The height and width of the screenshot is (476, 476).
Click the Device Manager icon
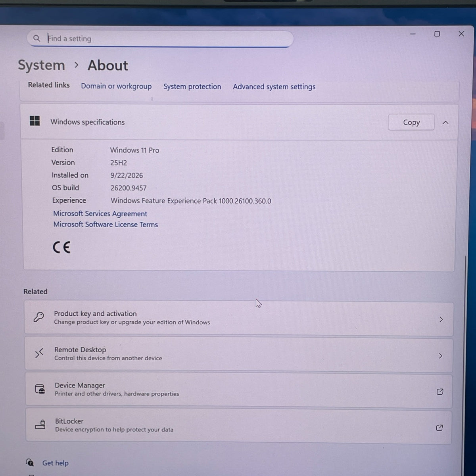tap(40, 389)
